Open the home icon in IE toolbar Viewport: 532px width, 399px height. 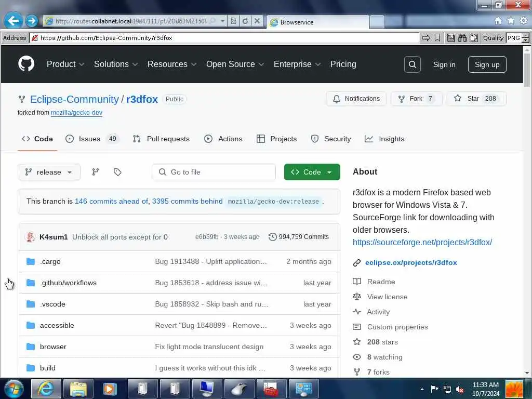pyautogui.click(x=498, y=21)
